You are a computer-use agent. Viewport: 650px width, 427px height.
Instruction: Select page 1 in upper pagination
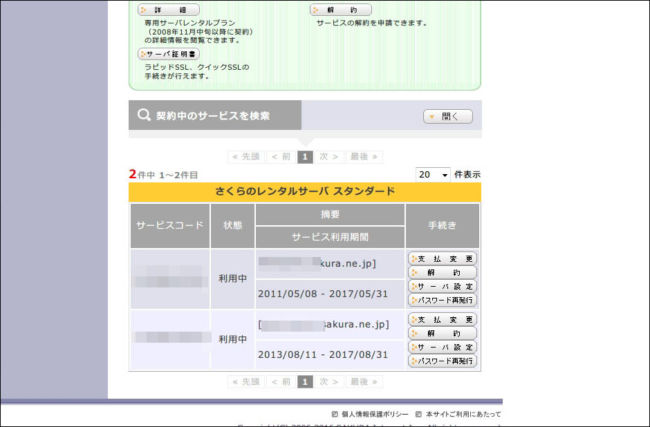pyautogui.click(x=305, y=157)
